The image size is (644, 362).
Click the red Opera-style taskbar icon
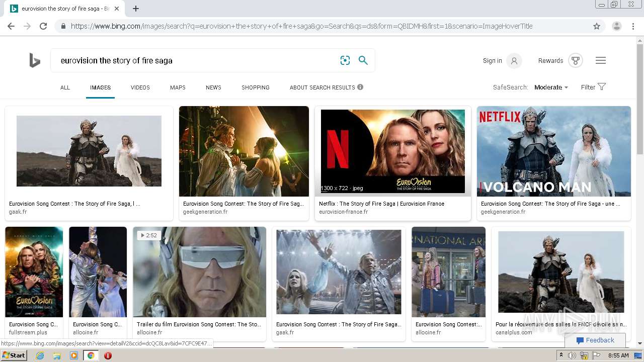108,355
